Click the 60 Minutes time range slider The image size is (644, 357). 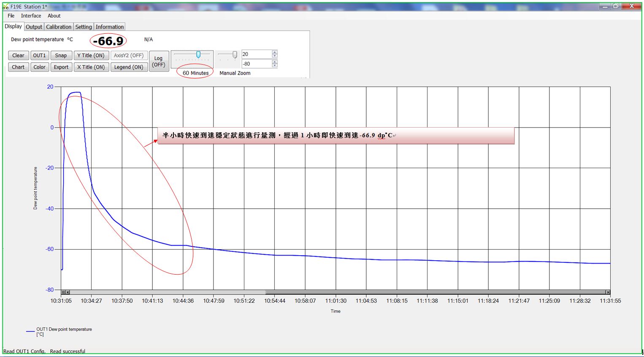(x=198, y=55)
